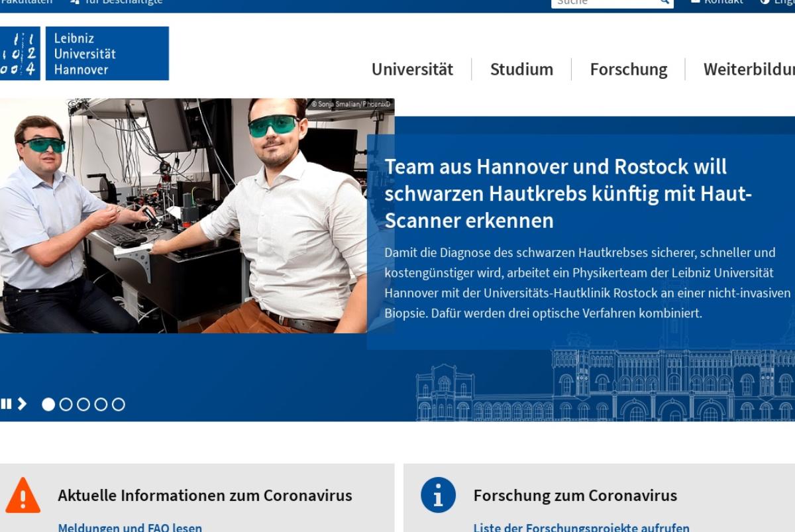795x532 pixels.
Task: Open the Leibniz Universität Hannover logo homepage
Action: 84,53
